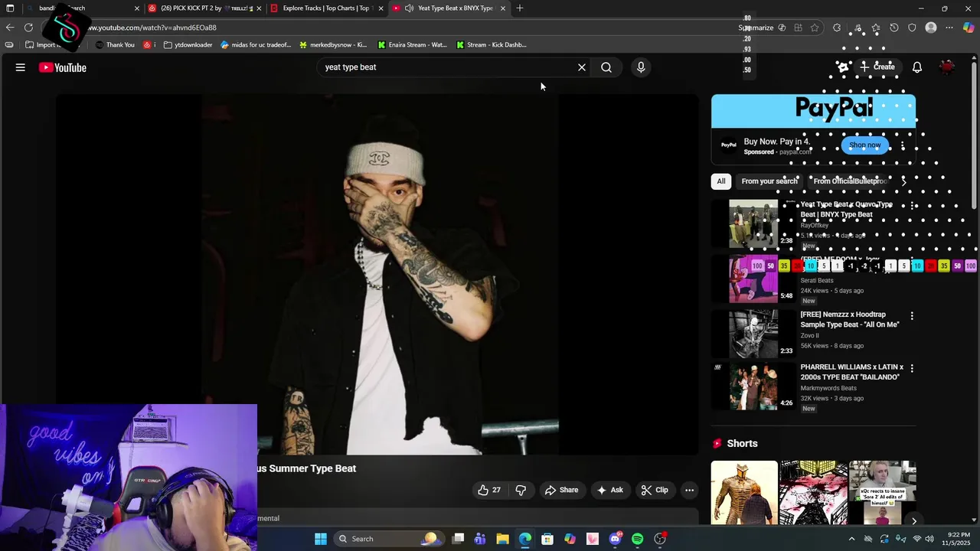Open PHARRELL WILLIAMS 'BAILANDO' video title
The width and height of the screenshot is (980, 551).
[852, 372]
